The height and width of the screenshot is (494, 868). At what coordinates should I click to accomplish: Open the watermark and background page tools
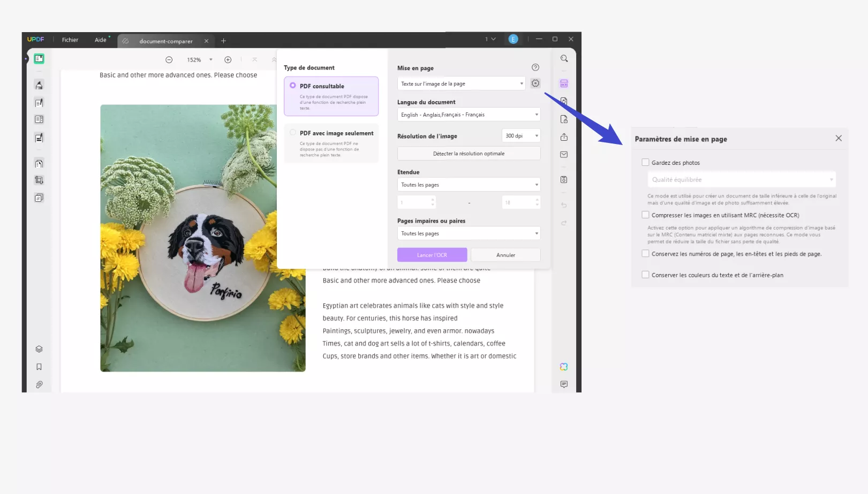[39, 198]
